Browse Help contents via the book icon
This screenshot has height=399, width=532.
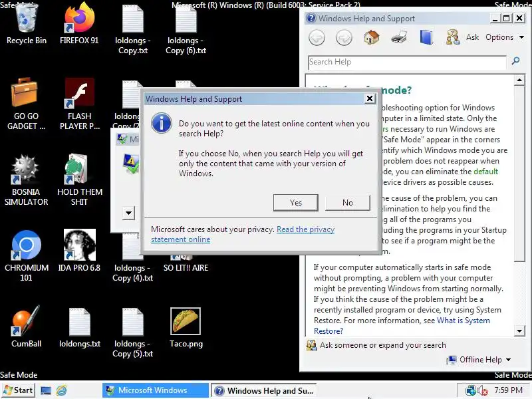(426, 37)
